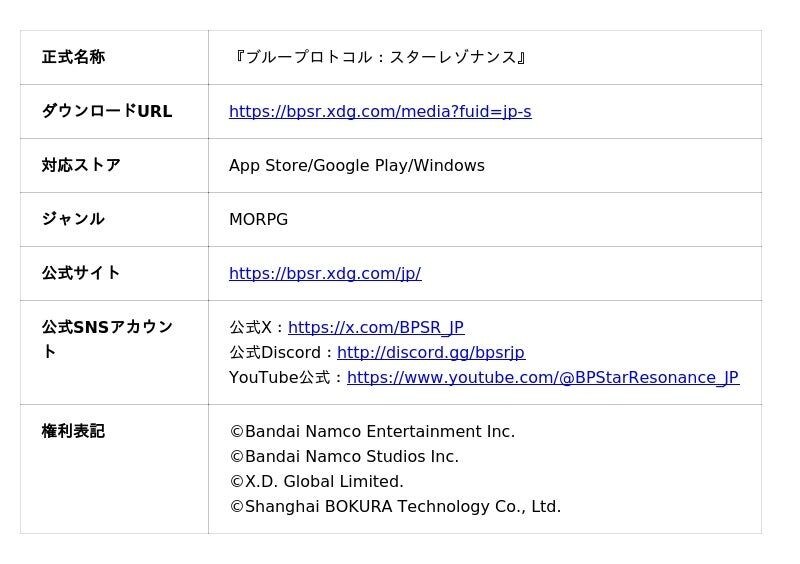Select the ブループロトコル：スターレゾナンス title text
The width and height of the screenshot is (800, 564).
[380, 57]
